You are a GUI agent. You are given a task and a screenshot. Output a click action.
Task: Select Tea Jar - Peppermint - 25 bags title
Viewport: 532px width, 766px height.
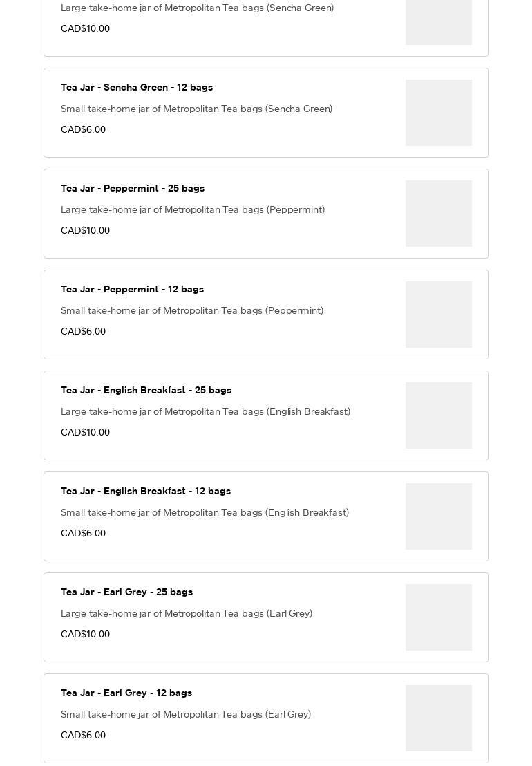click(x=133, y=189)
